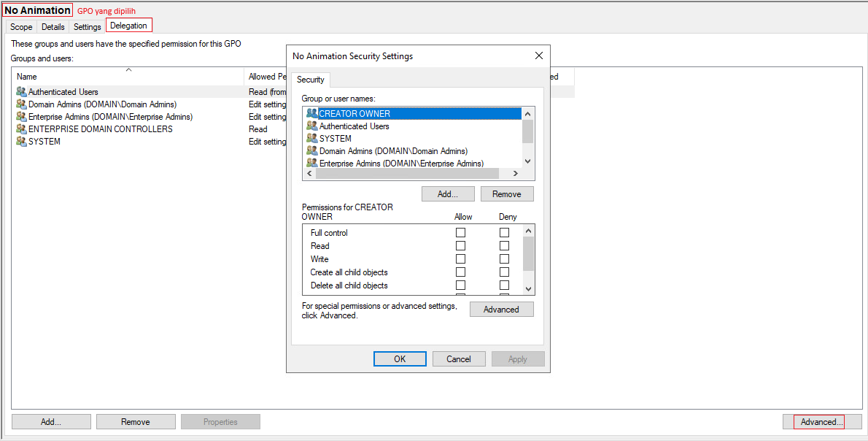Click Authenticated Users icon in security dialog
Image resolution: width=868 pixels, height=441 pixels.
pos(312,126)
